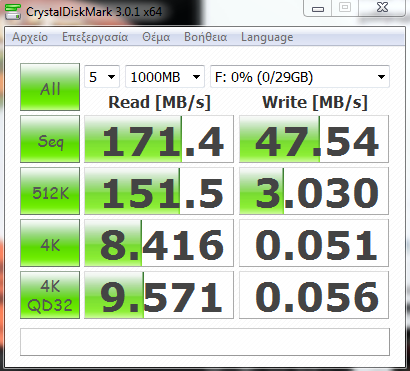Minimize the CrystalDiskMark window

[318, 8]
